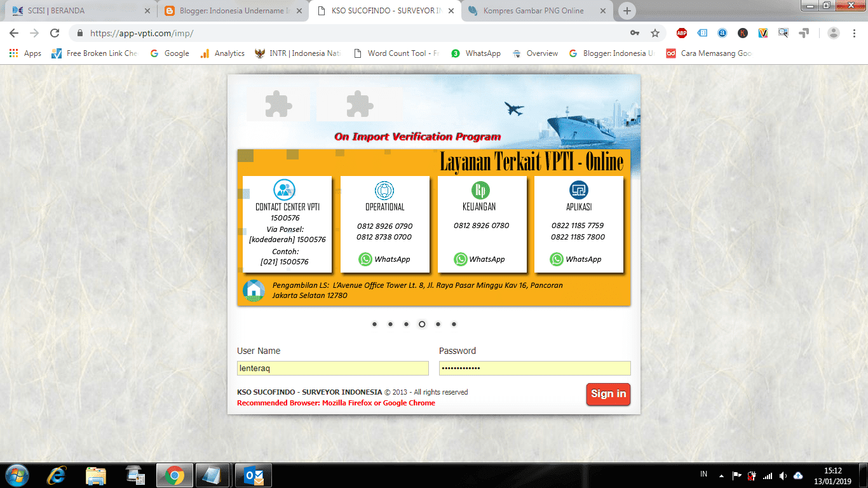868x488 pixels.
Task: Click the phone number 0822 1185 7759
Action: (578, 226)
